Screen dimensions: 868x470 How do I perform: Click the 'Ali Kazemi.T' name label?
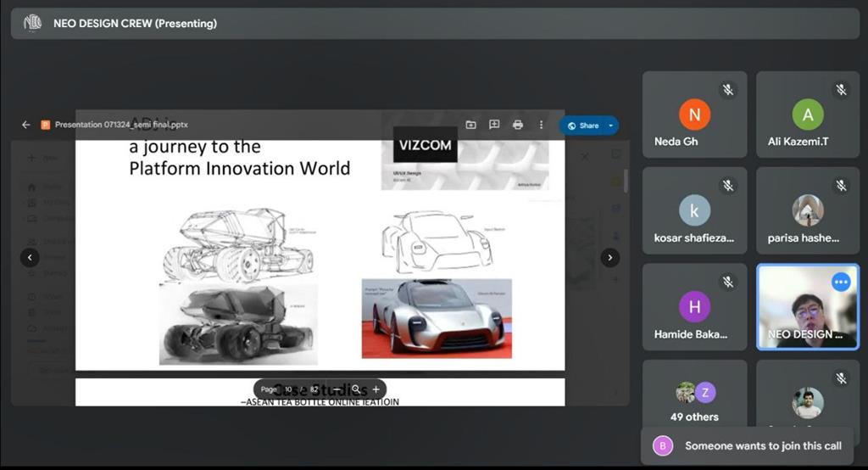pyautogui.click(x=798, y=142)
